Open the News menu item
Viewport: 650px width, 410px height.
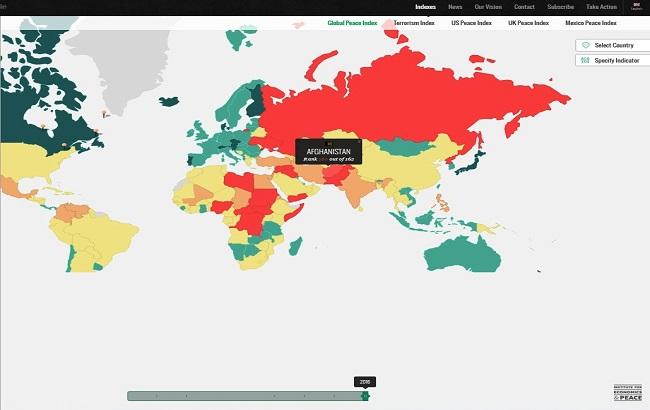455,7
